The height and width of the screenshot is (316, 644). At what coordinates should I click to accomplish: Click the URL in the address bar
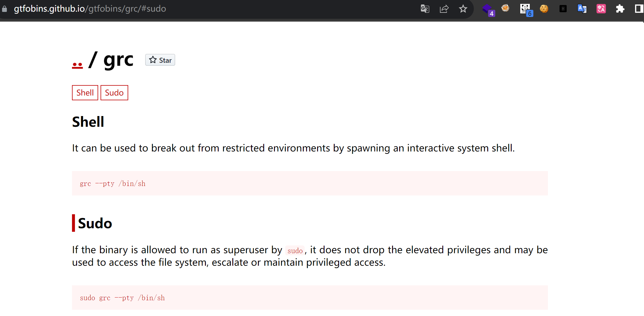[x=90, y=9]
